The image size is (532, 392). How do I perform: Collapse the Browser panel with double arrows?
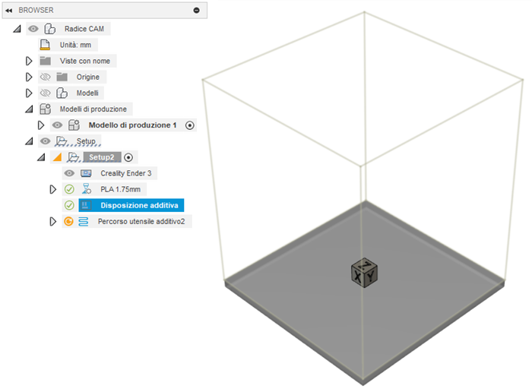pos(9,11)
